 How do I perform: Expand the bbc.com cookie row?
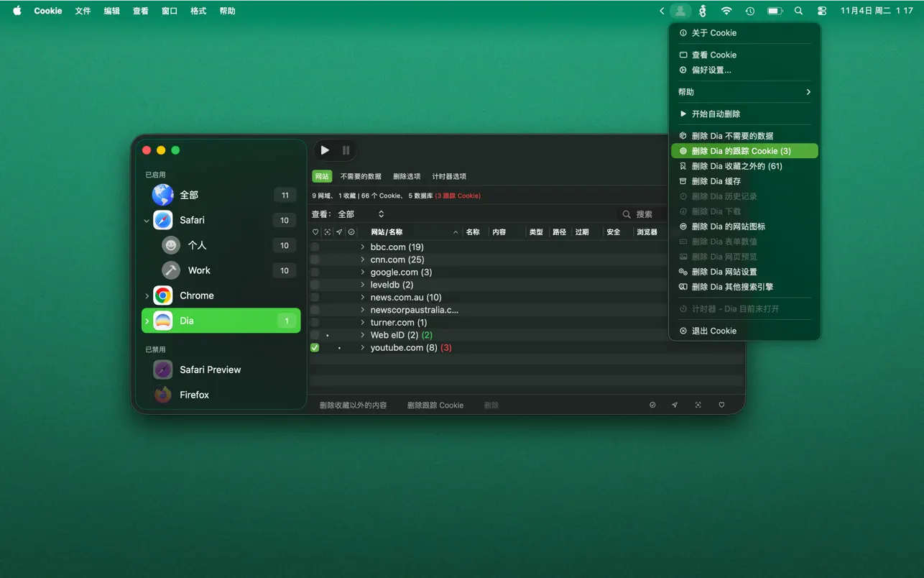pyautogui.click(x=363, y=247)
